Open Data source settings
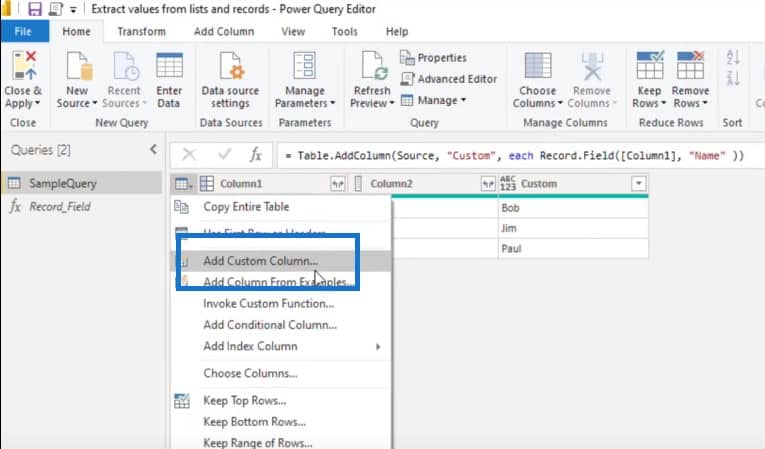 (230, 81)
